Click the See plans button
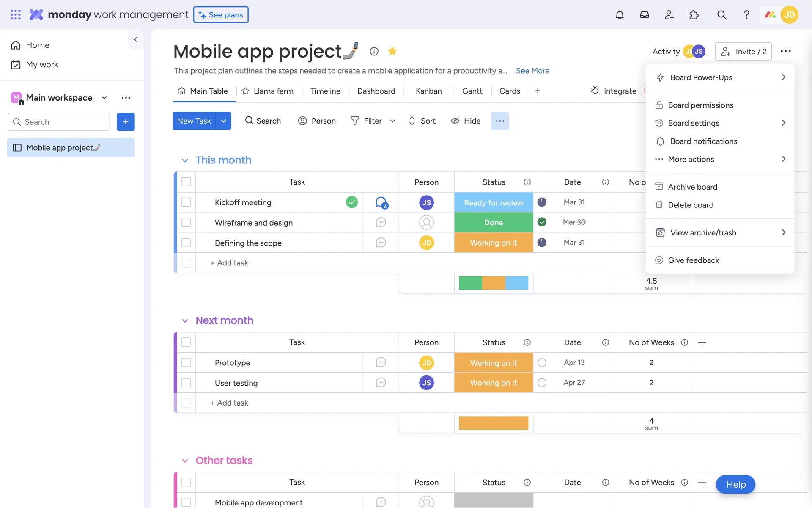Screen dimensions: 812x508 pyautogui.click(x=221, y=15)
